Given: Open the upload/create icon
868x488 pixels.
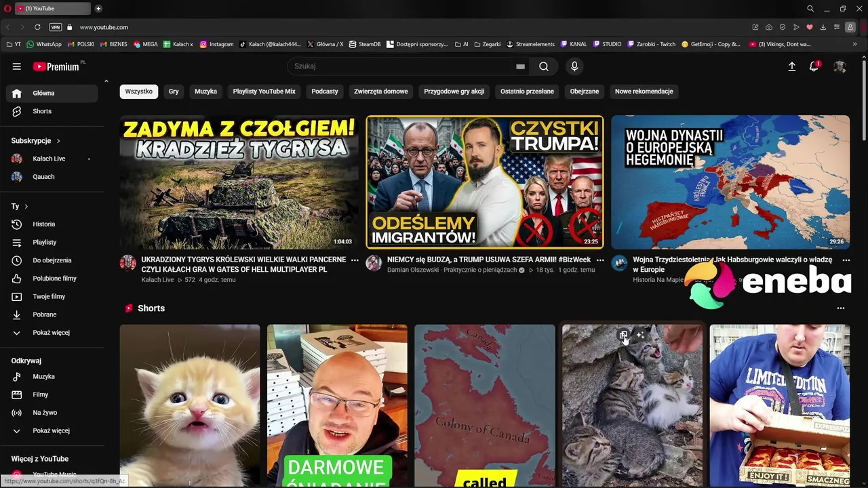Looking at the screenshot, I should (x=791, y=66).
